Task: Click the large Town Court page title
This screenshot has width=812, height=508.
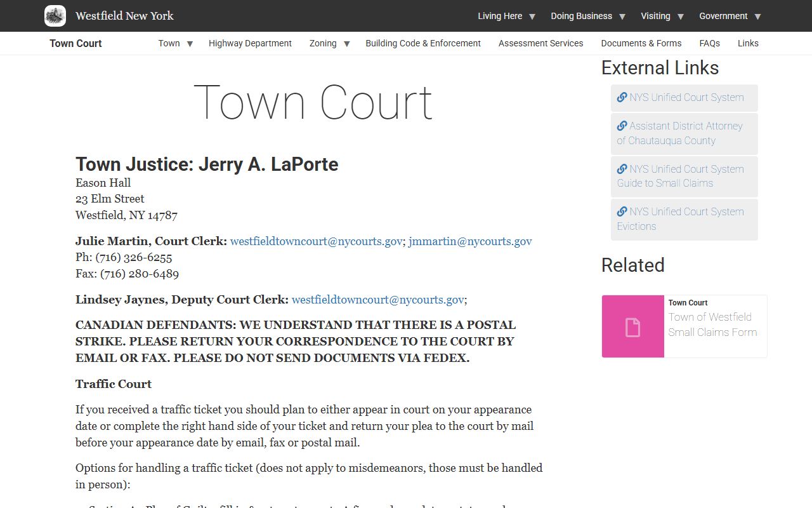Action: pyautogui.click(x=313, y=102)
